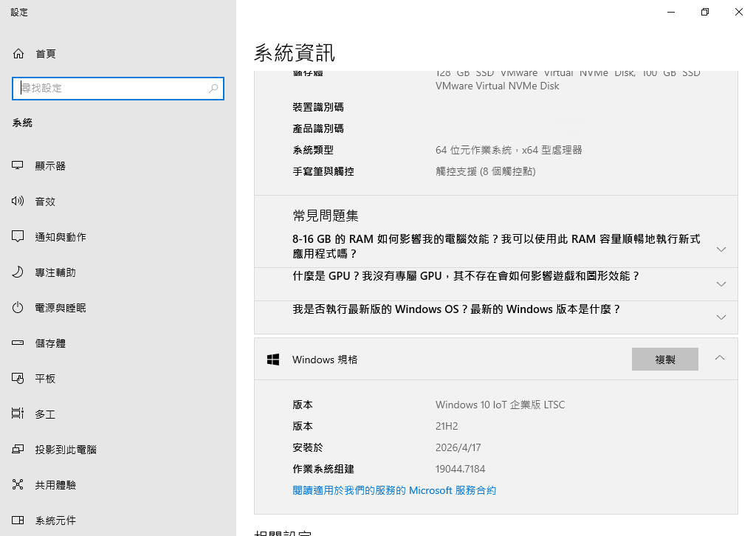
Task: Click the 專注輔助 moon icon
Action: pyautogui.click(x=18, y=272)
